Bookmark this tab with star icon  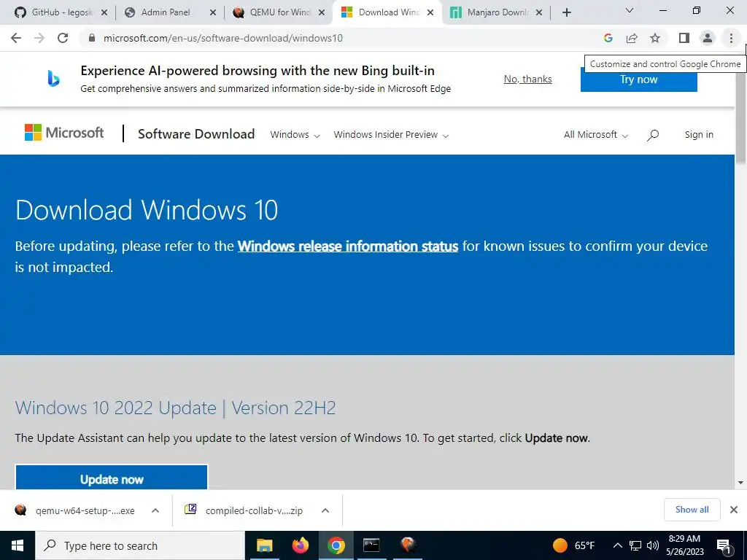655,38
